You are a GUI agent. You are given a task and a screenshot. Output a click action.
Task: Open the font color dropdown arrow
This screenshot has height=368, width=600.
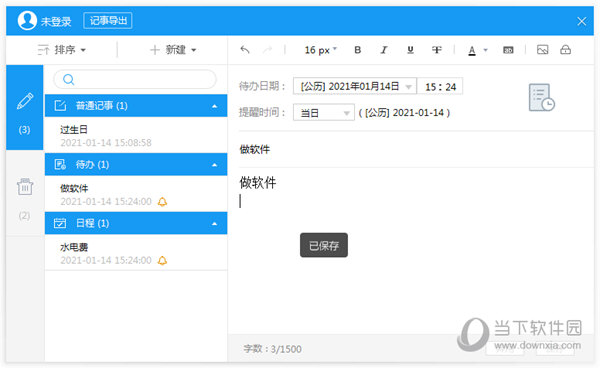coord(486,50)
